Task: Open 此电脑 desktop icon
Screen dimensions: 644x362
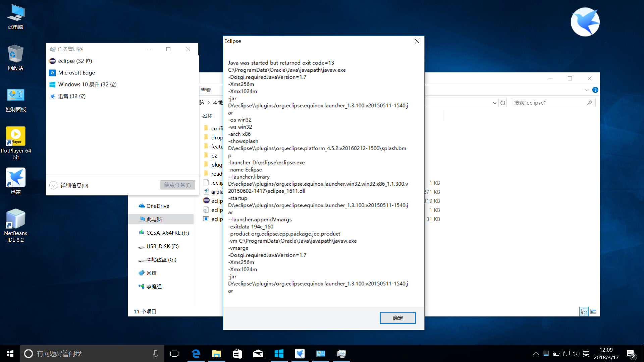Action: tap(16, 17)
